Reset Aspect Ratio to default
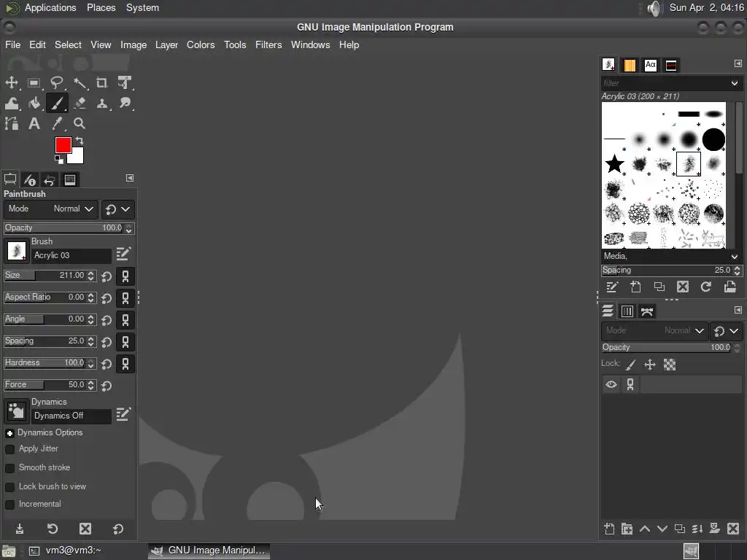Viewport: 747px width, 560px height. (107, 298)
